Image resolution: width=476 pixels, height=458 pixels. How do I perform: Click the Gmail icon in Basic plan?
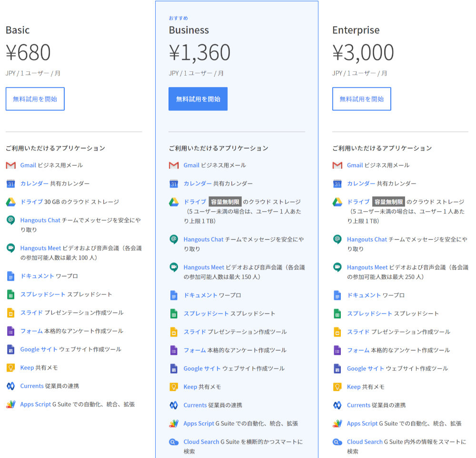coord(10,166)
